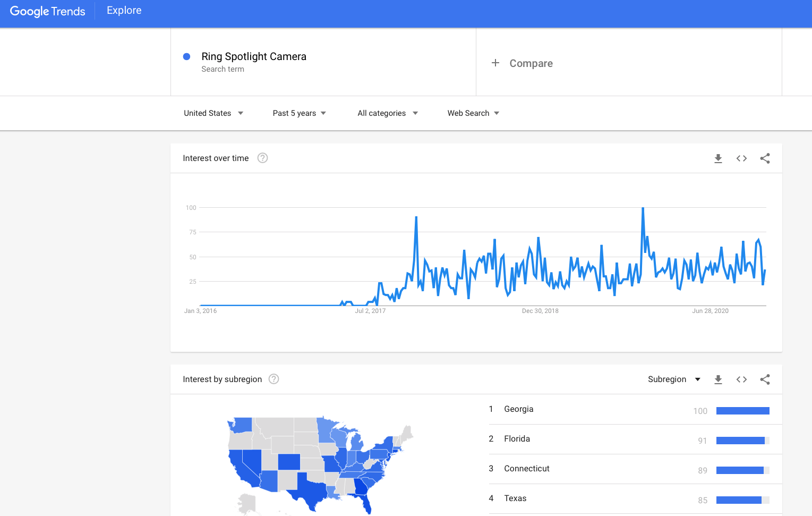Edit the Ring Spotlight Camera search term
This screenshot has width=812, height=516.
click(x=254, y=56)
